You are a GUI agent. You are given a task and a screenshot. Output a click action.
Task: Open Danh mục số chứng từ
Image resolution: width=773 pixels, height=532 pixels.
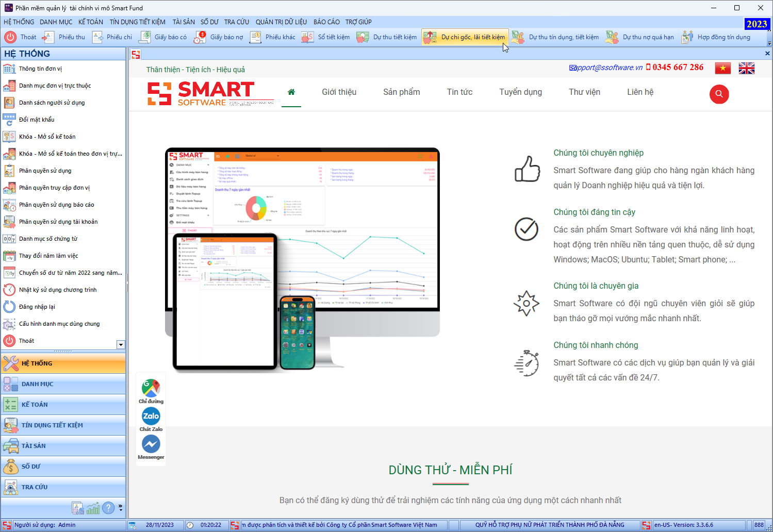[63, 239]
